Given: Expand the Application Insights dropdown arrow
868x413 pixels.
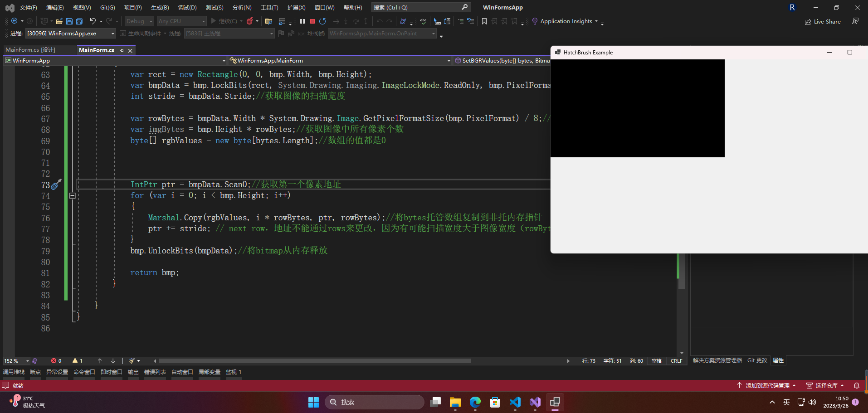Looking at the screenshot, I should (x=596, y=21).
